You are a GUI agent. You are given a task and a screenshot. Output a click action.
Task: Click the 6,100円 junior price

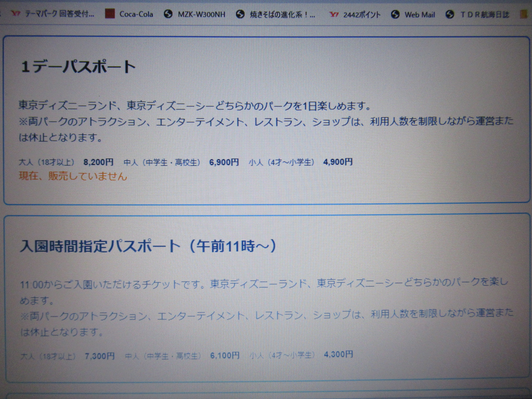click(x=225, y=355)
